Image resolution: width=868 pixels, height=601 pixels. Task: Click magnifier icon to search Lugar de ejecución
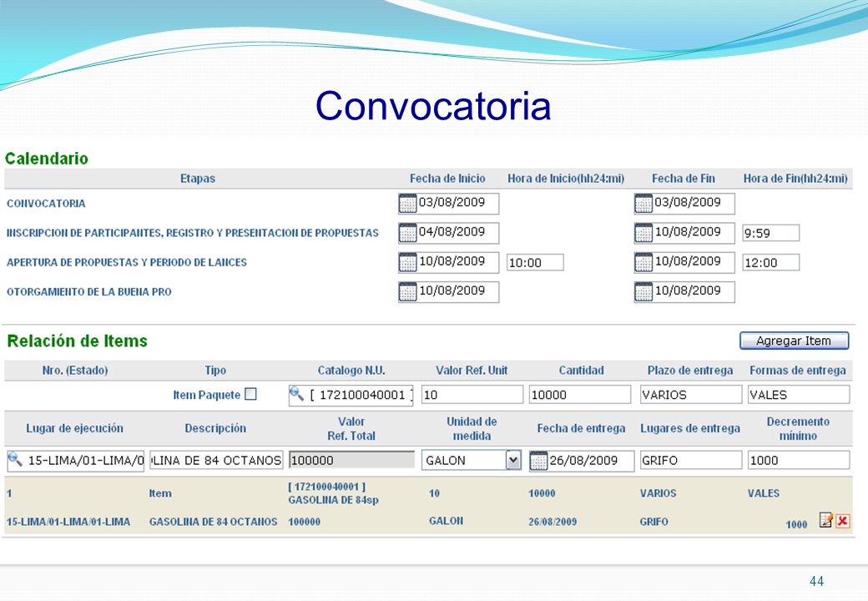15,459
